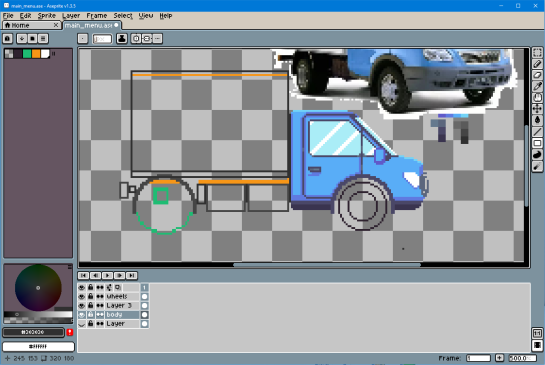This screenshot has height=365, width=545.
Task: Play the animation
Action: click(x=107, y=276)
